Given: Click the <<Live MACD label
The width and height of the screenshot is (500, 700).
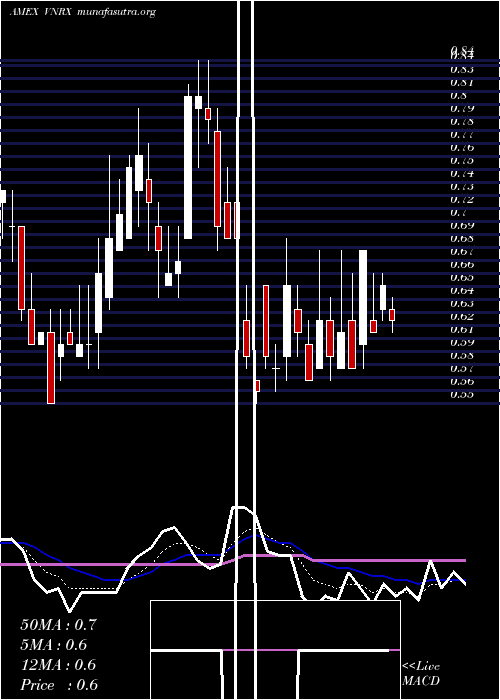Looking at the screenshot, I should tap(421, 674).
